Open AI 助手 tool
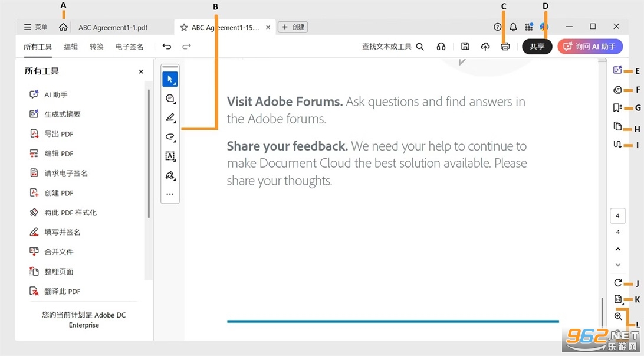 (x=48, y=94)
